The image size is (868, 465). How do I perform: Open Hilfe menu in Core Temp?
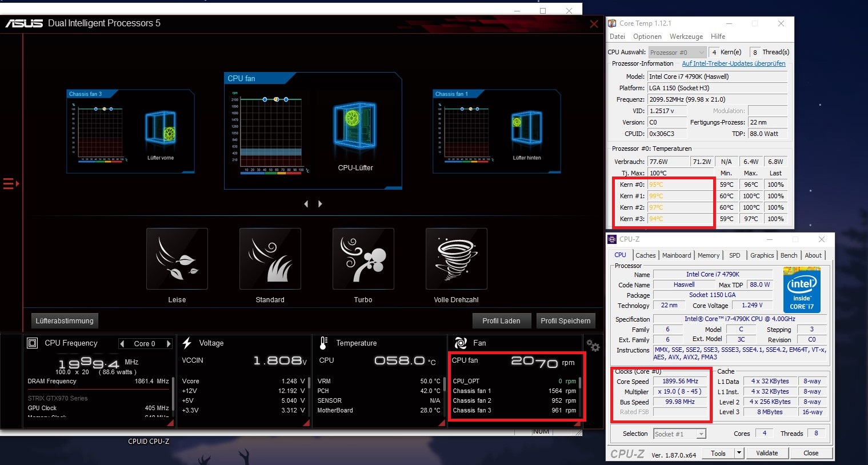pyautogui.click(x=718, y=37)
